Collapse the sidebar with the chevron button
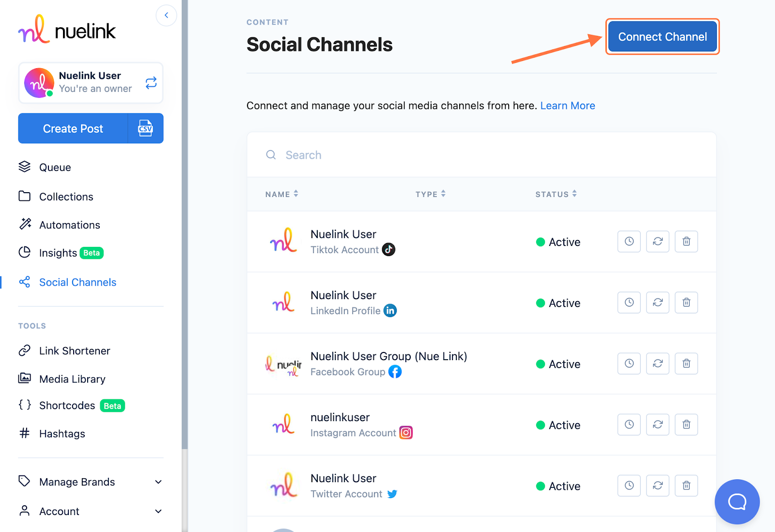Viewport: 775px width, 532px height. point(166,15)
